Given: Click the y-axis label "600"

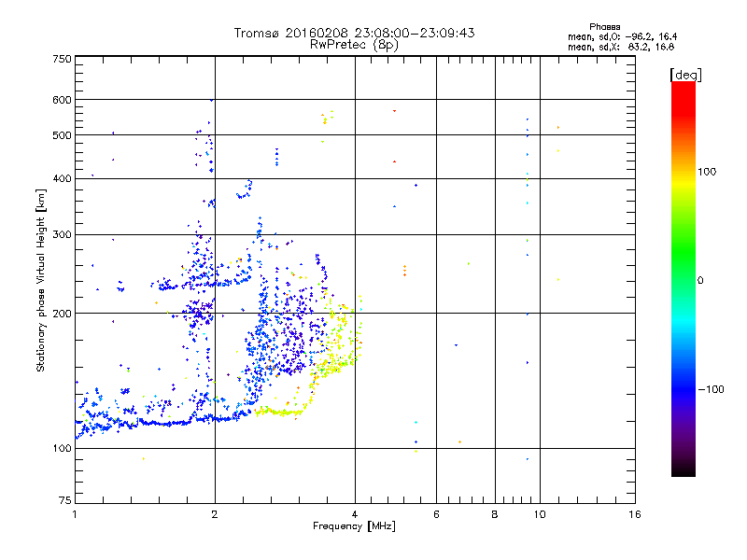Looking at the screenshot, I should tap(63, 100).
